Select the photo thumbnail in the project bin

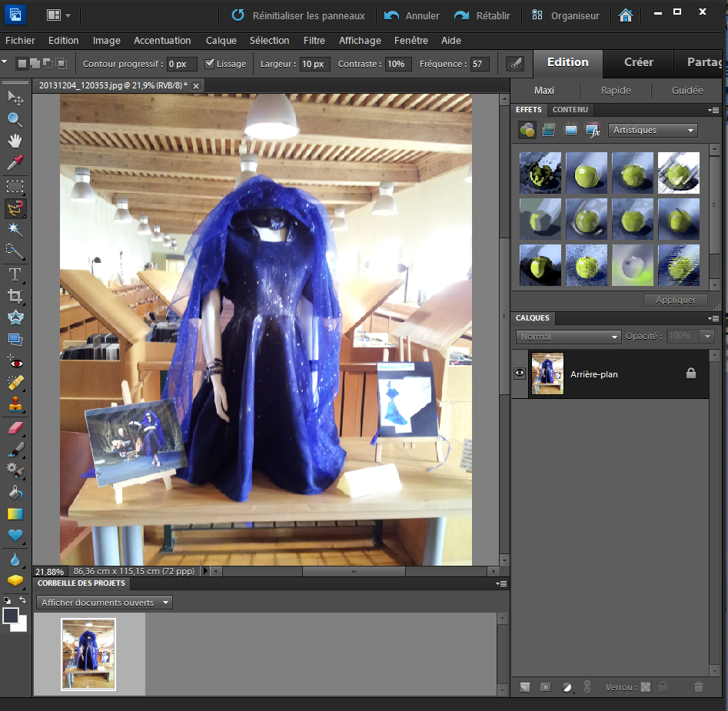pyautogui.click(x=88, y=654)
